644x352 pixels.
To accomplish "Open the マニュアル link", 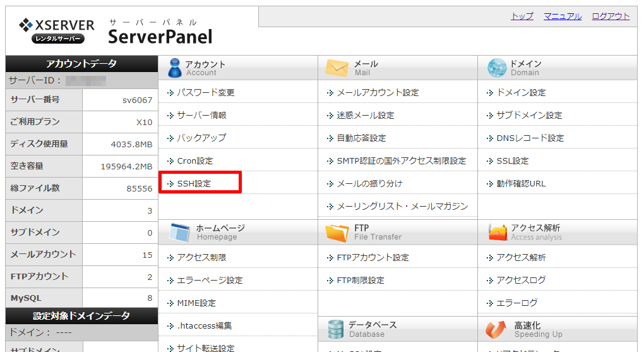I will (x=563, y=16).
